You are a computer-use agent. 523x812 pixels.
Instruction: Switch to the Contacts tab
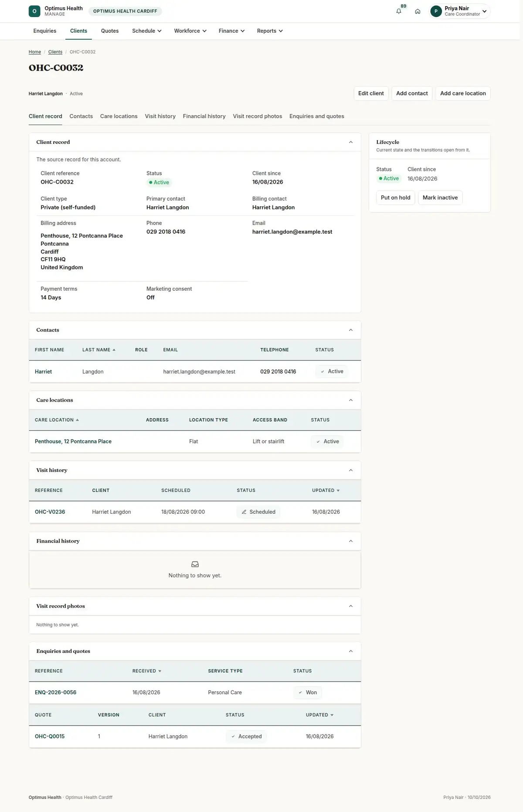coord(81,116)
